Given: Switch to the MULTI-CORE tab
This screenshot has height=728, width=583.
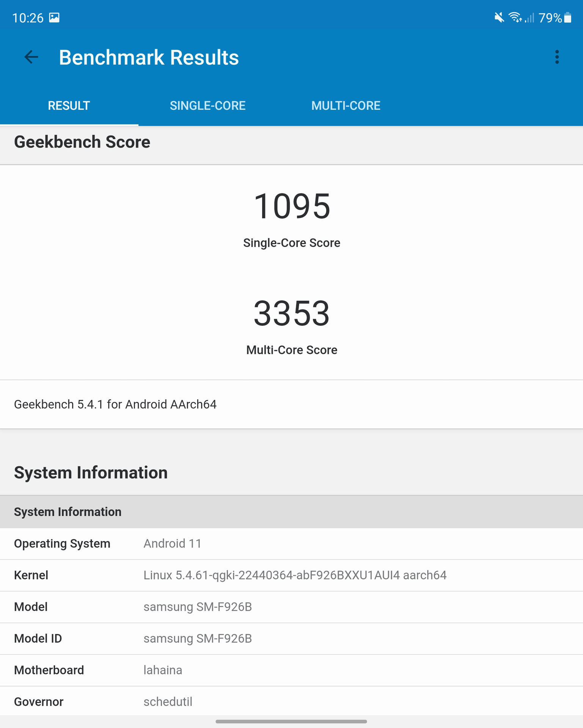Looking at the screenshot, I should 346,106.
